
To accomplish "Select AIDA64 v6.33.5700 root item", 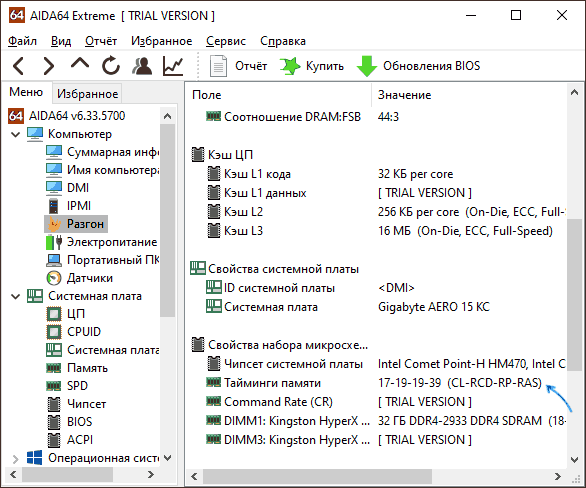I will click(67, 116).
